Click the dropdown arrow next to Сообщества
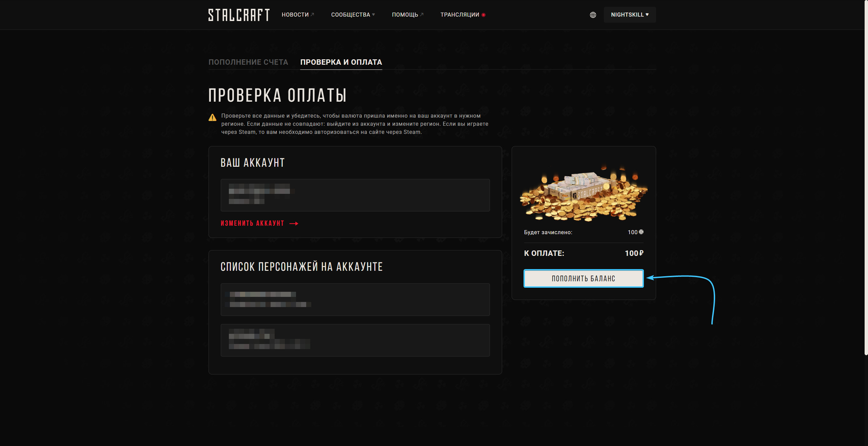Screen dimensions: 868x446 click(373, 15)
